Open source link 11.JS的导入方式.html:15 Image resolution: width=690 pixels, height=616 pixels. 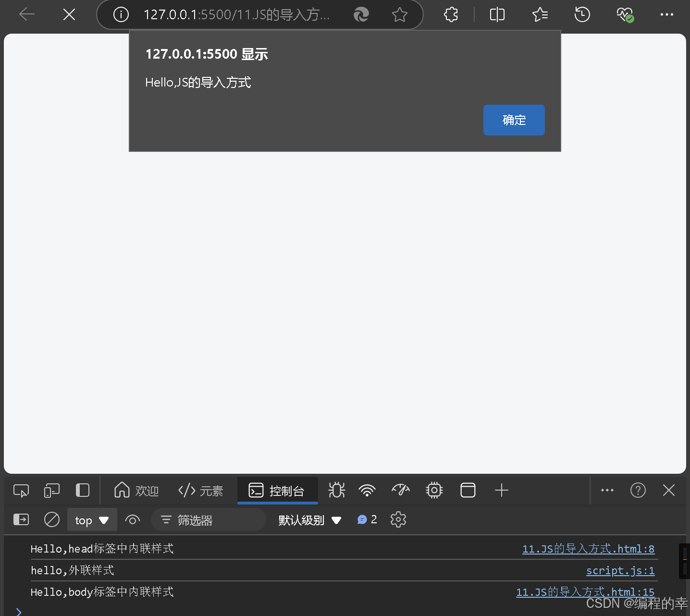(585, 592)
